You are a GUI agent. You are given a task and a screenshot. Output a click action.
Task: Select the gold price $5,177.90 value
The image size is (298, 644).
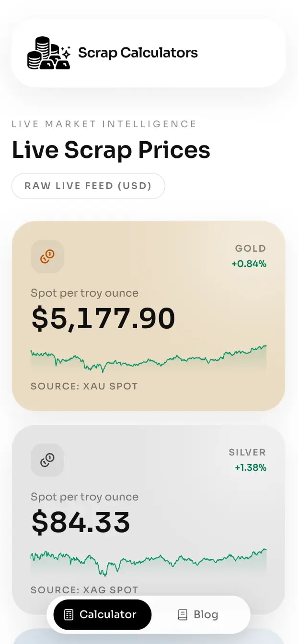(x=103, y=319)
